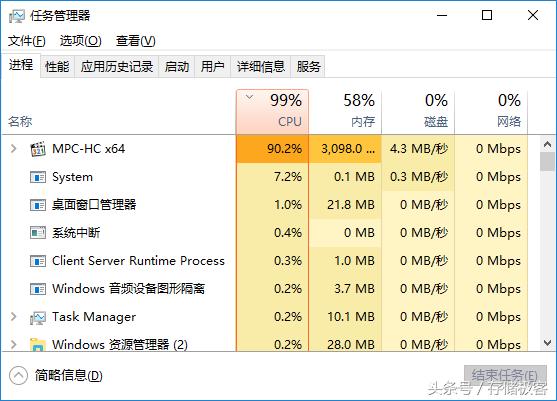Select the Client Server Runtime Process icon
Screen dimensions: 557x401
click(38, 261)
